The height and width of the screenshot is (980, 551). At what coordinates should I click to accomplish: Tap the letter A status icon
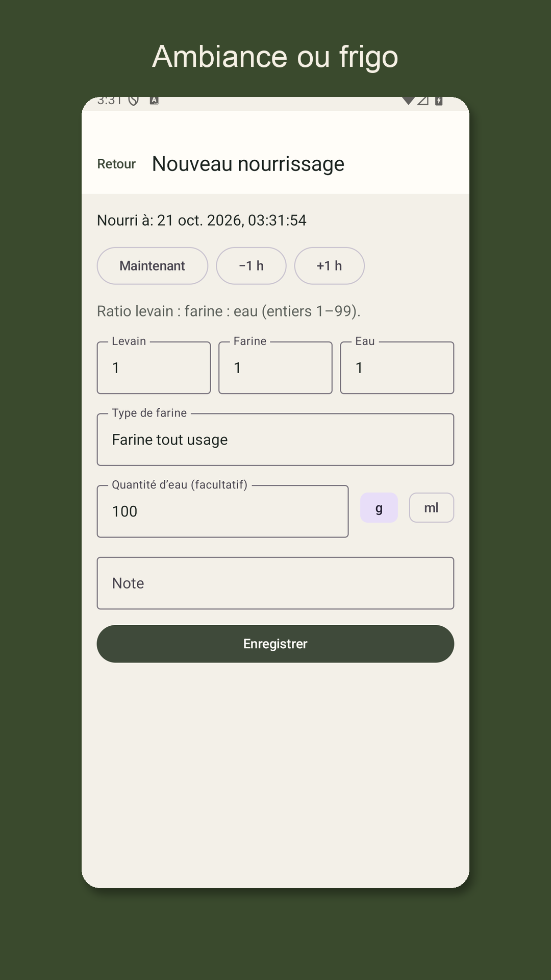(154, 100)
